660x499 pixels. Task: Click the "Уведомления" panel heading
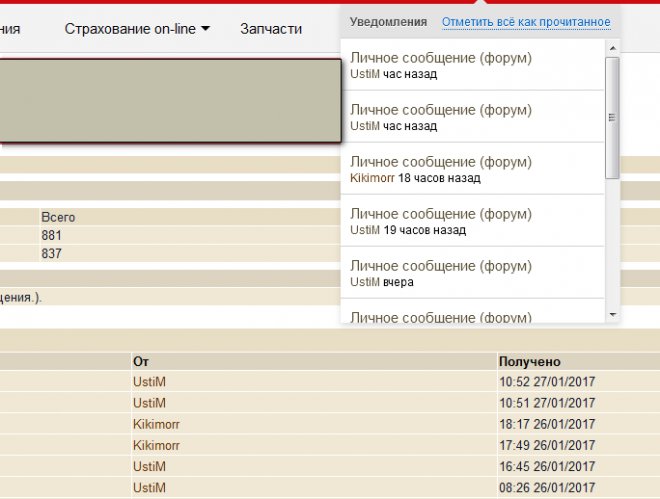[388, 21]
